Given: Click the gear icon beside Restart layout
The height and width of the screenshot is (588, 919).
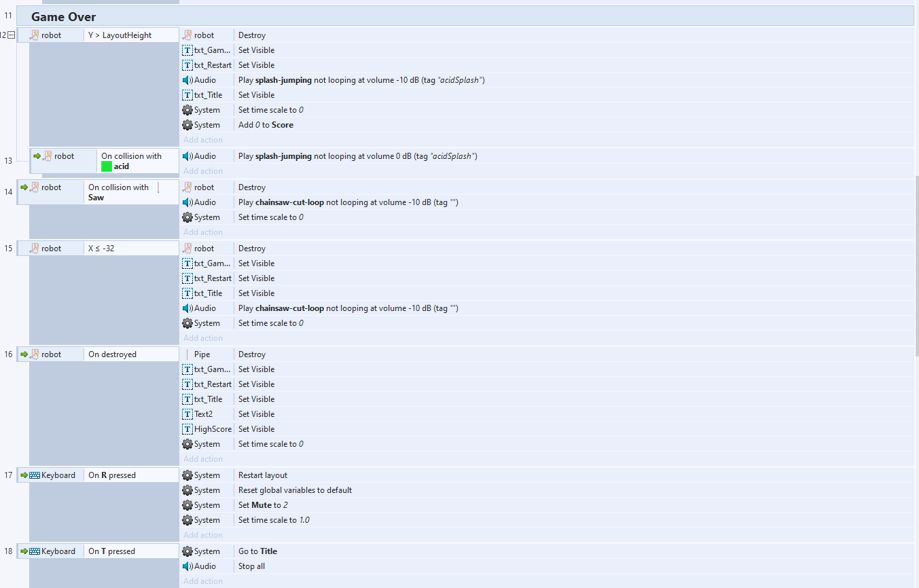Looking at the screenshot, I should (x=187, y=475).
